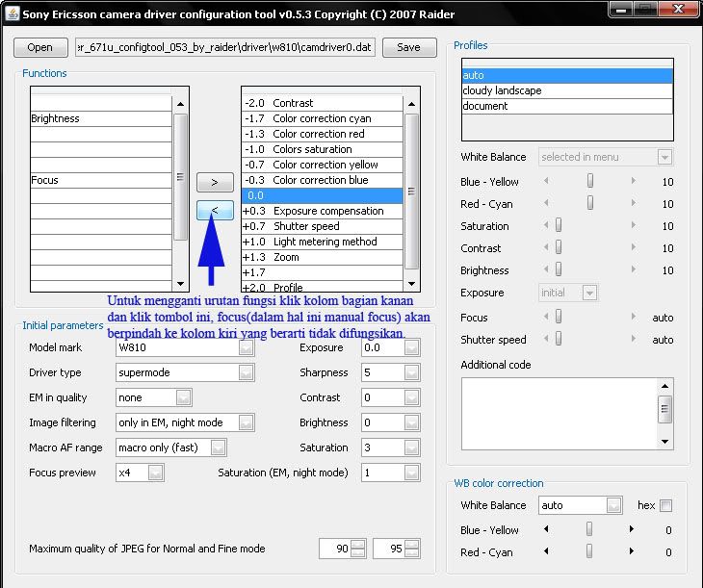
Task: Decrease WB correction Red - Cyan with left arrow
Action: pos(546,550)
